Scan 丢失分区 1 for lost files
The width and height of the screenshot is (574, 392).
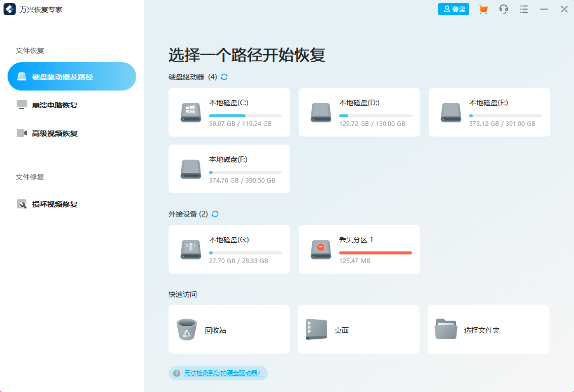click(x=359, y=249)
